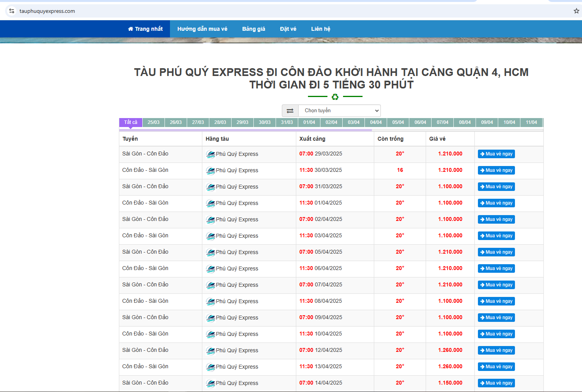582x392 pixels.
Task: Click Phú Quý Express logo in 12/04/2025 row
Action: point(211,351)
